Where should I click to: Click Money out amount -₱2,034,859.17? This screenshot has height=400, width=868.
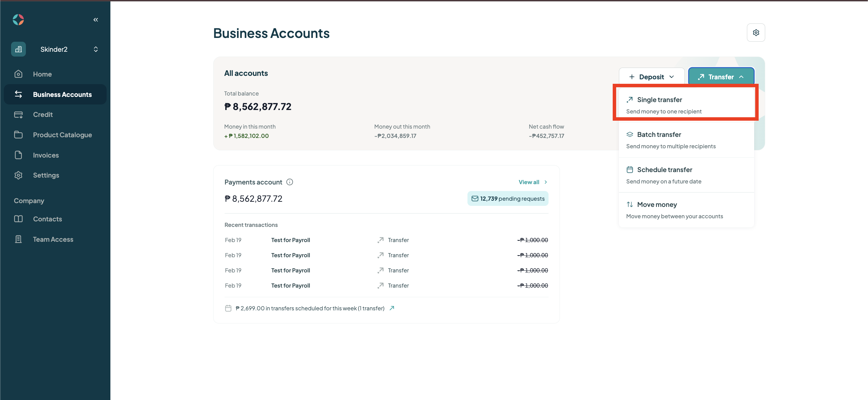[395, 136]
